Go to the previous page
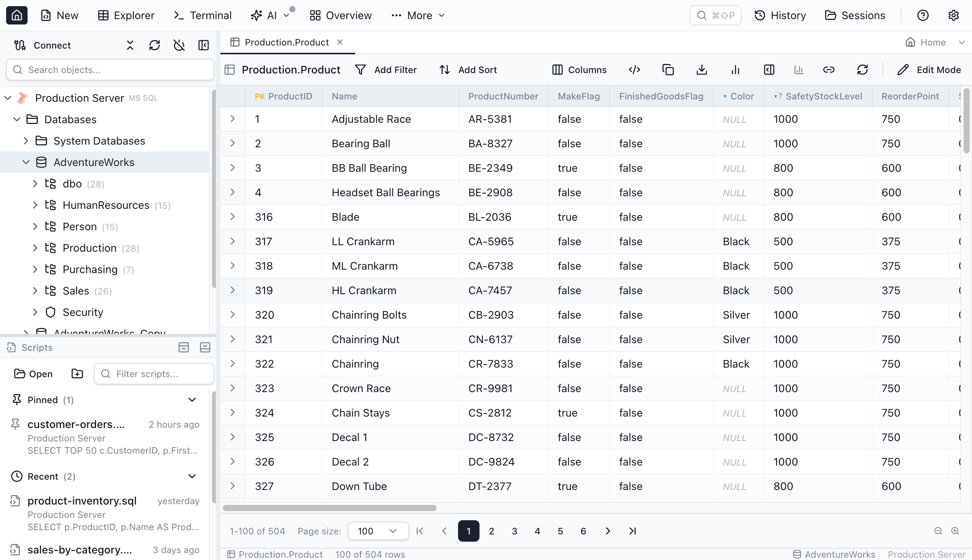The width and height of the screenshot is (972, 560). pyautogui.click(x=444, y=531)
